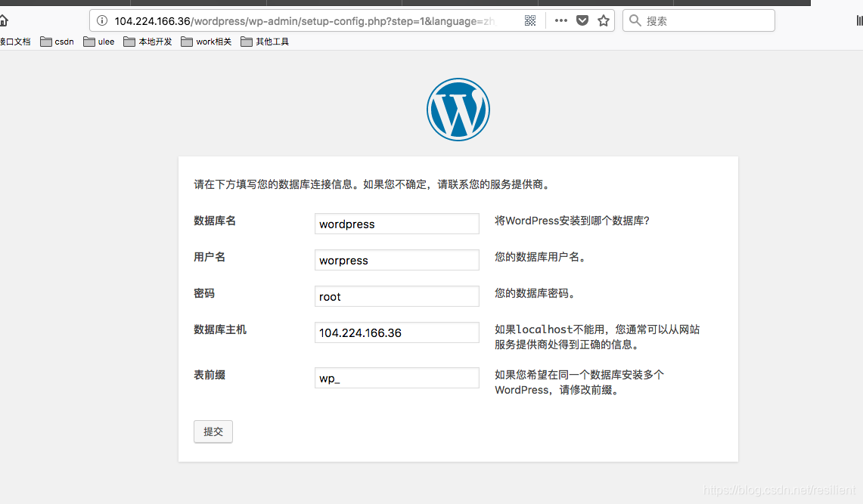Open the work相关 bookmarks folder
Image resolution: width=863 pixels, height=504 pixels.
206,42
